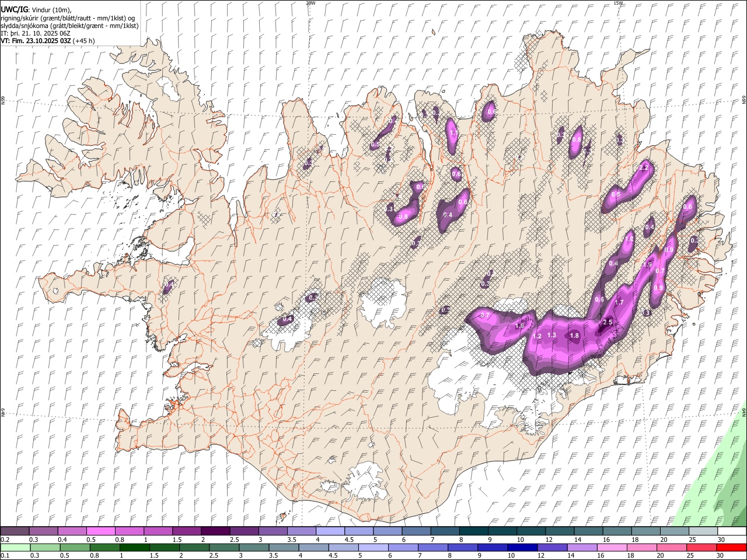Click the 'rigning/skúrir' legend description line
747x560 pixels.
click(x=67, y=18)
